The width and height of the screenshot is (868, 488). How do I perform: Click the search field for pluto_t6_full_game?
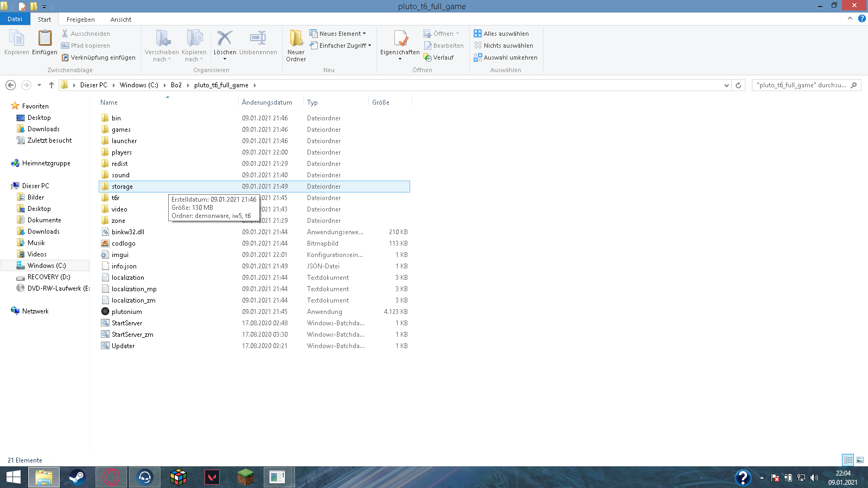coord(801,85)
